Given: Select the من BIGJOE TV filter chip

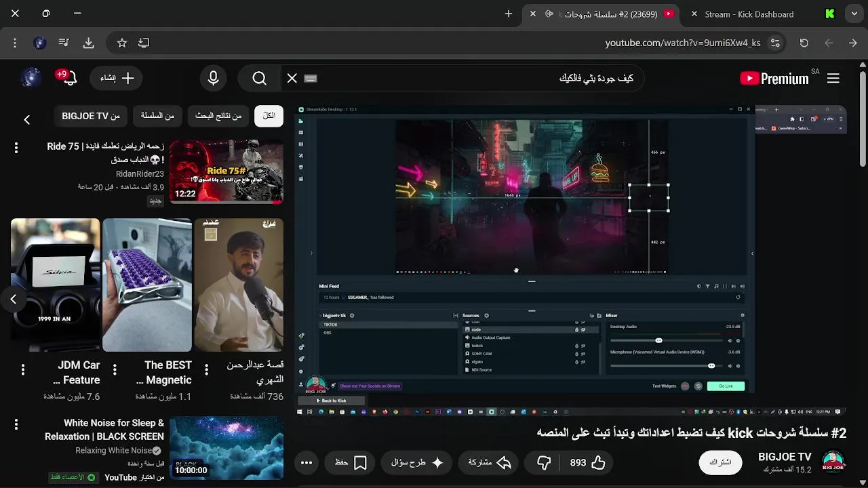Looking at the screenshot, I should tap(91, 116).
